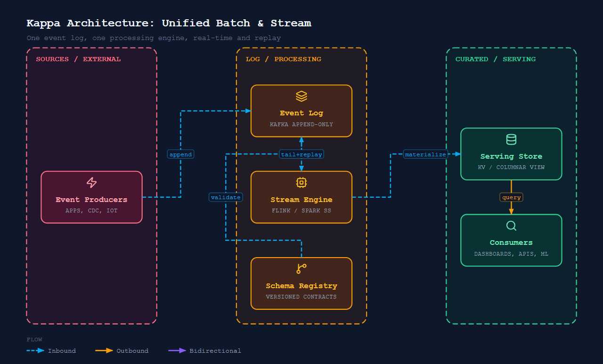This screenshot has height=364, width=603.
Task: Click the git branch icon in Schema Registry
Action: coord(301,269)
